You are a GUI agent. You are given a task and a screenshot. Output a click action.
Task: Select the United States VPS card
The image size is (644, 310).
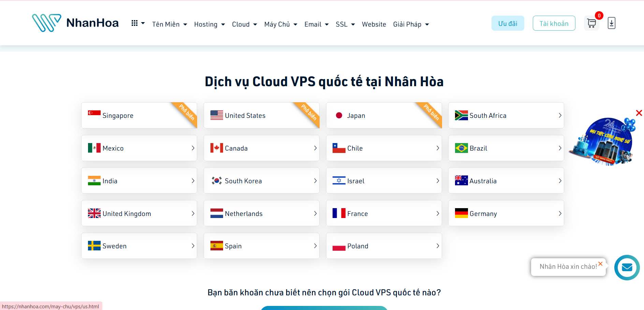[261, 115]
